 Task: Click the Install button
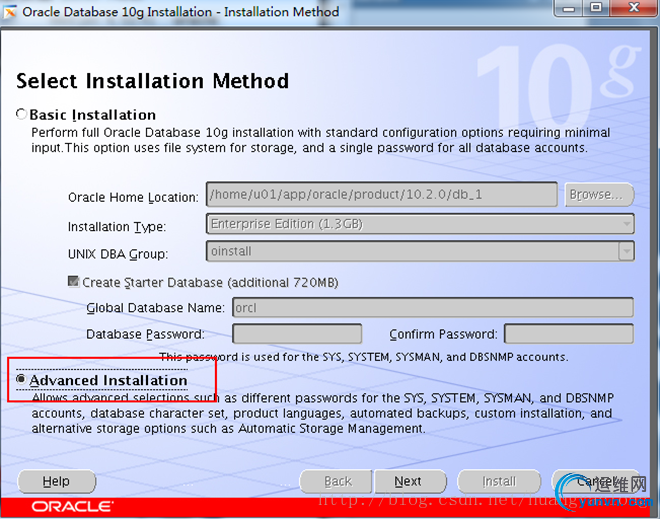pos(499,481)
